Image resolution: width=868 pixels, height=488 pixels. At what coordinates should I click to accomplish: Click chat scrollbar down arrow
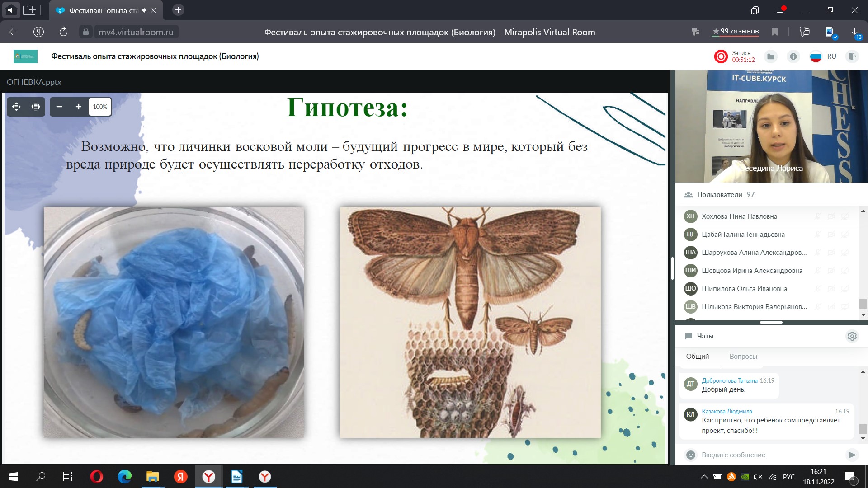pyautogui.click(x=863, y=438)
